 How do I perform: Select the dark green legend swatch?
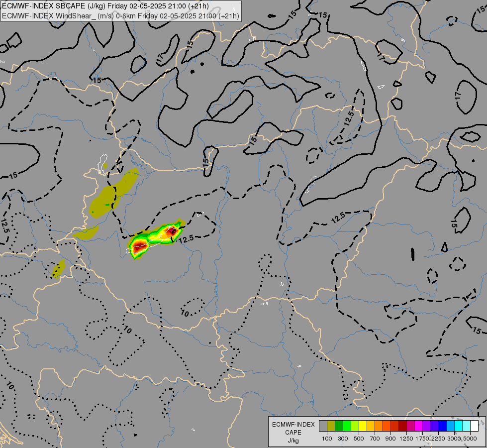pyautogui.click(x=339, y=426)
